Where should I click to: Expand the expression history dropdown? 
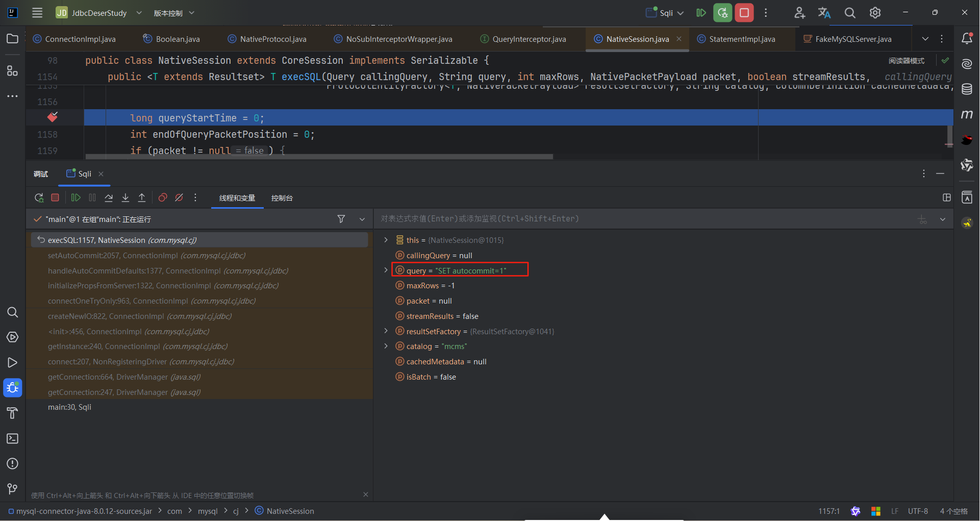tap(943, 219)
